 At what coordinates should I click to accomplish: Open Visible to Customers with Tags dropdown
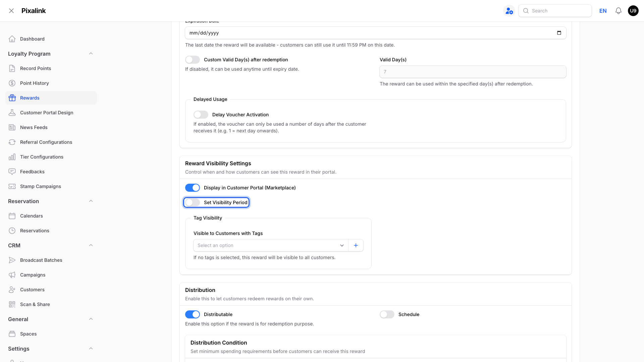(x=271, y=245)
